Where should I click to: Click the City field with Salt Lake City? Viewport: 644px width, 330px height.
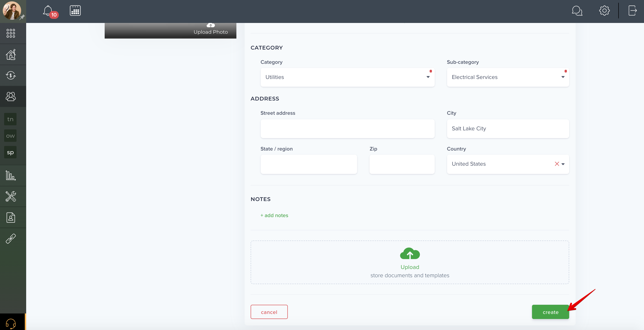tap(508, 129)
